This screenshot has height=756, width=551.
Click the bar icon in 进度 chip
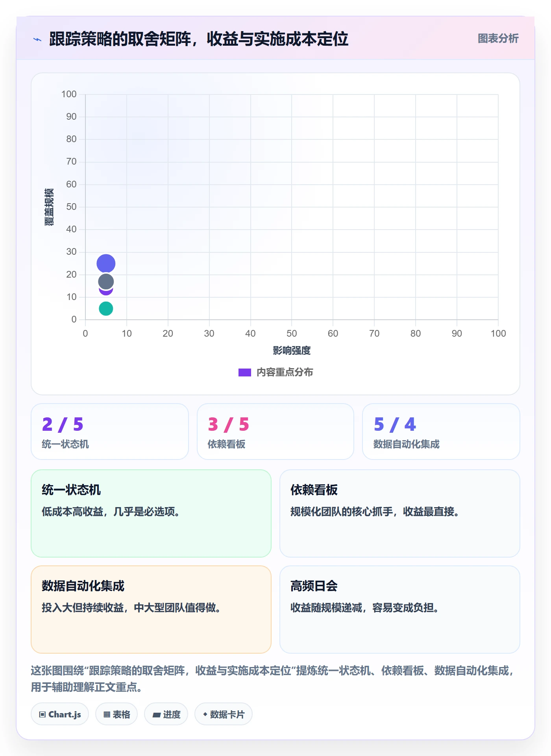coord(157,715)
